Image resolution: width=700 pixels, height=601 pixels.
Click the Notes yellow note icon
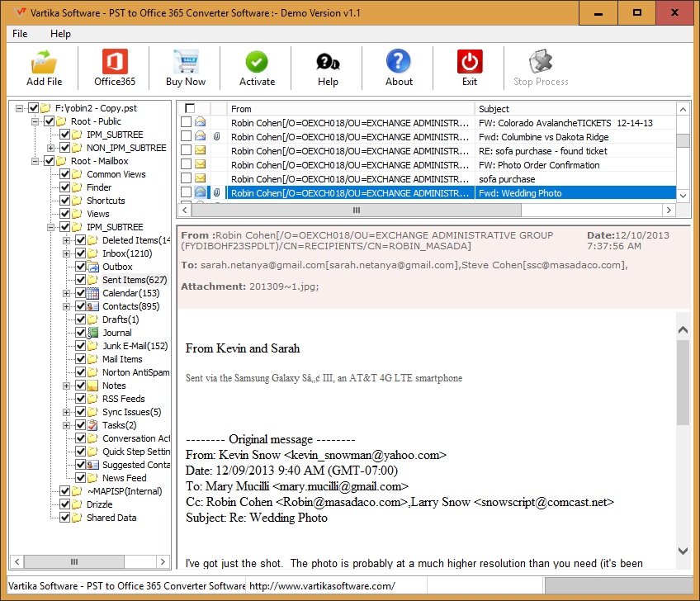pos(92,386)
